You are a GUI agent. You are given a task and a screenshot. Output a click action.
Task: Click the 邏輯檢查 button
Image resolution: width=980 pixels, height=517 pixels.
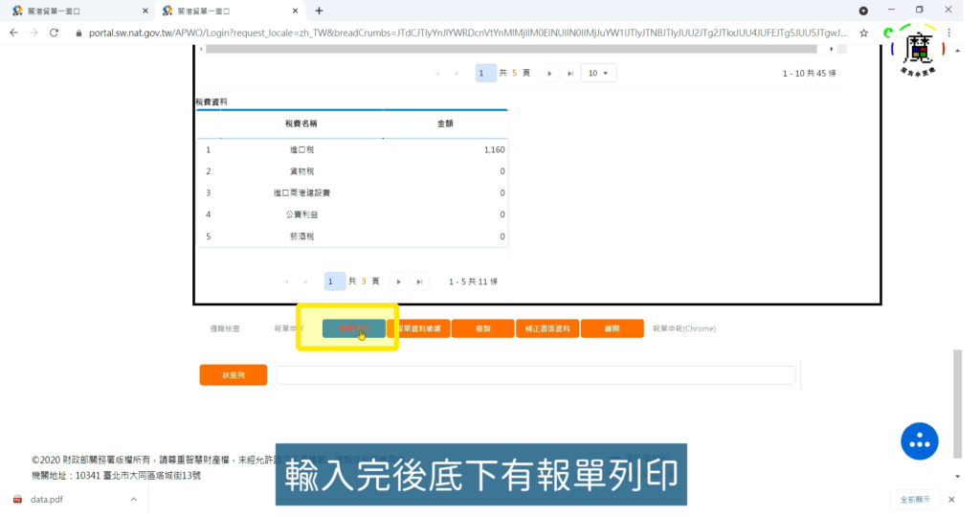(x=224, y=328)
